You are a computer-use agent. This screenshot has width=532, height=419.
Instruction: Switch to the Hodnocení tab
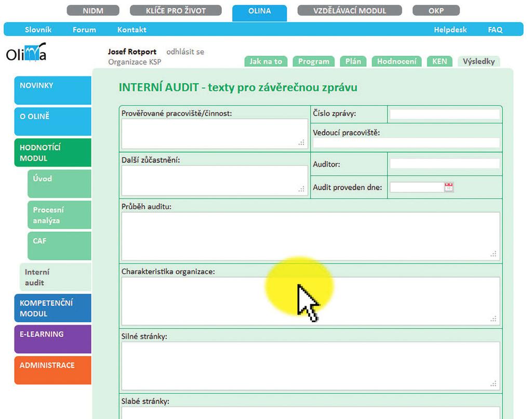click(396, 61)
